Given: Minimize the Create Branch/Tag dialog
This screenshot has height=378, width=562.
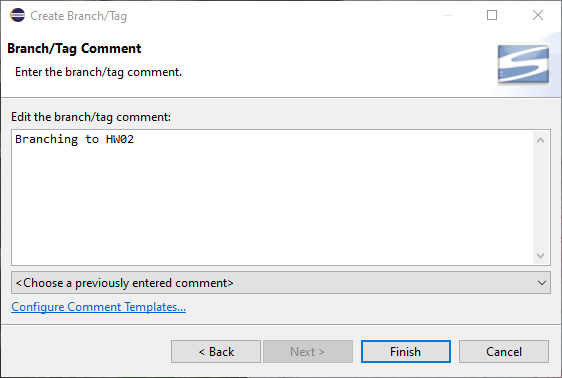Looking at the screenshot, I should (x=447, y=15).
